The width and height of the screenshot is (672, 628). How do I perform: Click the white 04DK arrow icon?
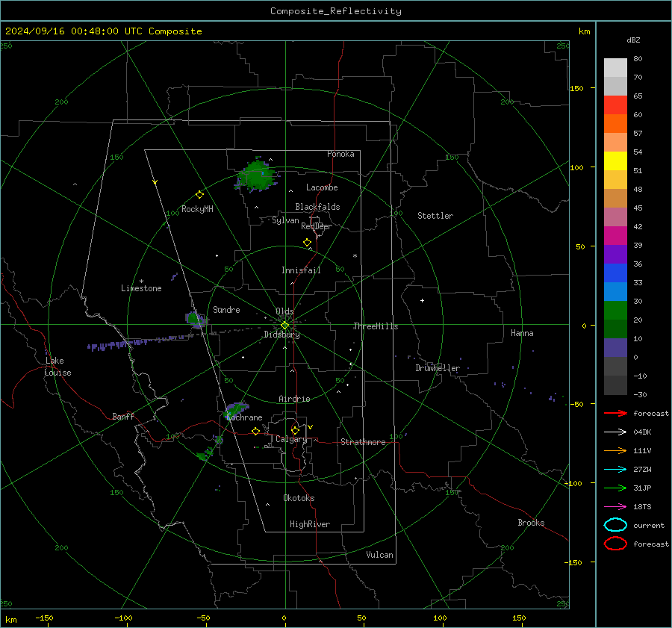click(615, 432)
